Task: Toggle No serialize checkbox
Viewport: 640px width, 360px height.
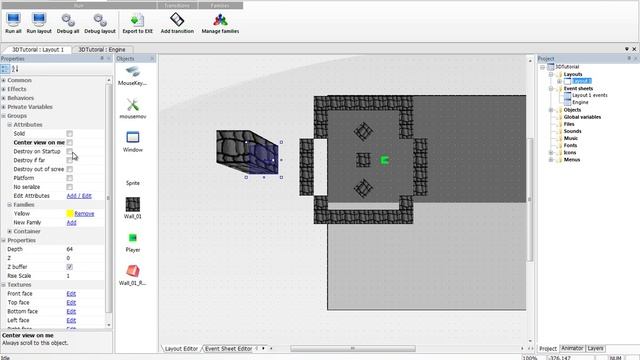Action: pyautogui.click(x=69, y=187)
